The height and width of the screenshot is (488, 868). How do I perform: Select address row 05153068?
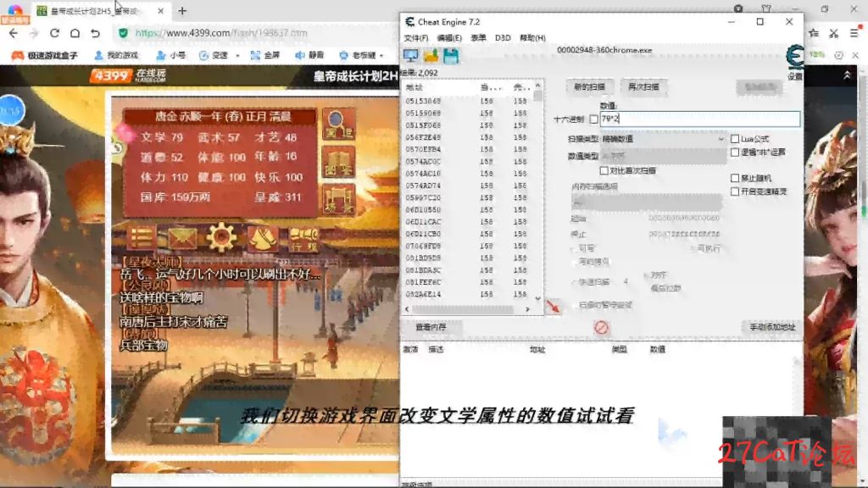[x=468, y=102]
